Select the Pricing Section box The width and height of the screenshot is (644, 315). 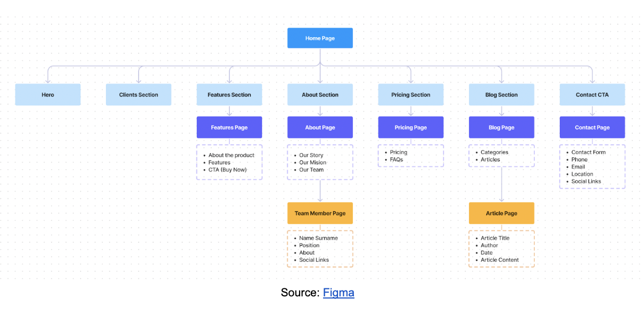click(410, 95)
